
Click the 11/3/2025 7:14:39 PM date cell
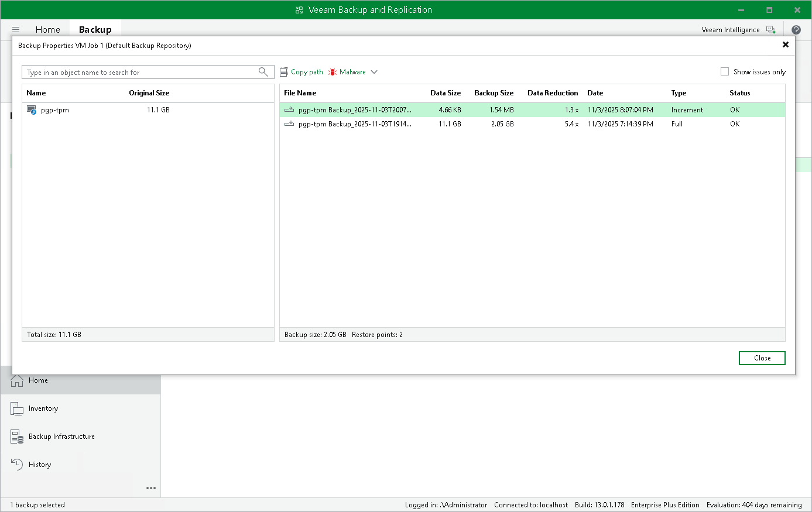[621, 124]
